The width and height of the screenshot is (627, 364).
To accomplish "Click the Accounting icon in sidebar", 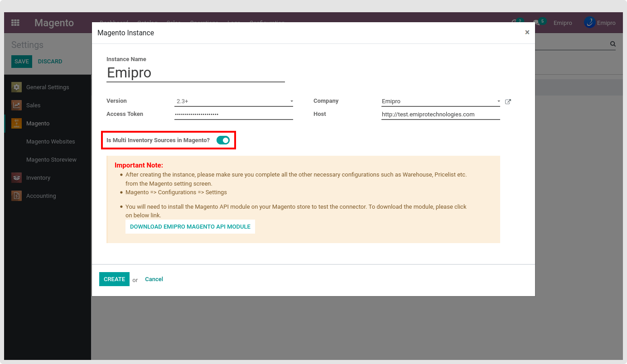I will pos(16,196).
